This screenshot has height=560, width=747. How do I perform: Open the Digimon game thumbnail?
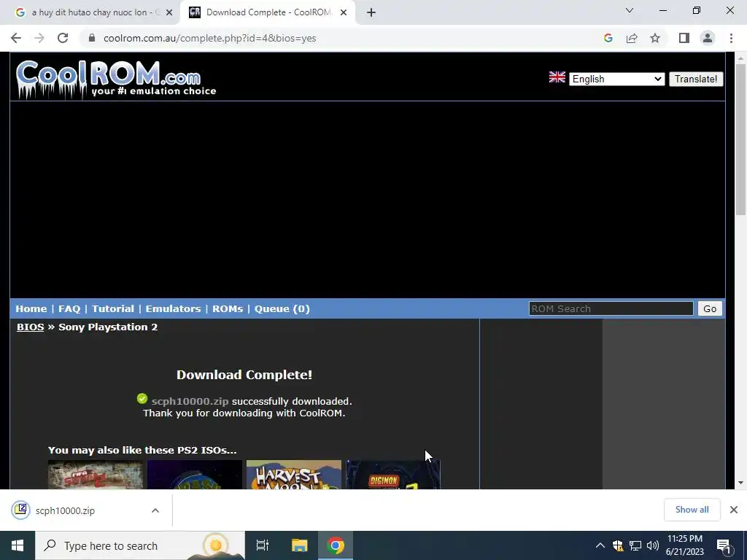click(x=393, y=474)
